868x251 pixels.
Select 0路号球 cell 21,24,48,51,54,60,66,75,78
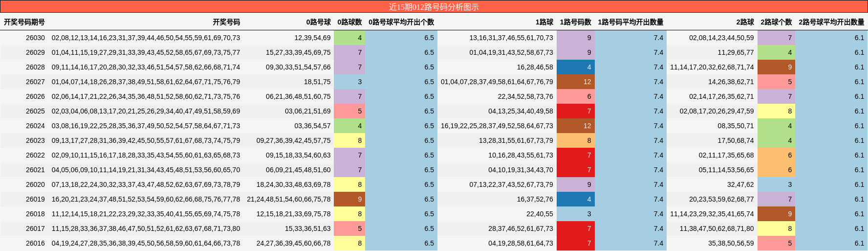coord(289,199)
